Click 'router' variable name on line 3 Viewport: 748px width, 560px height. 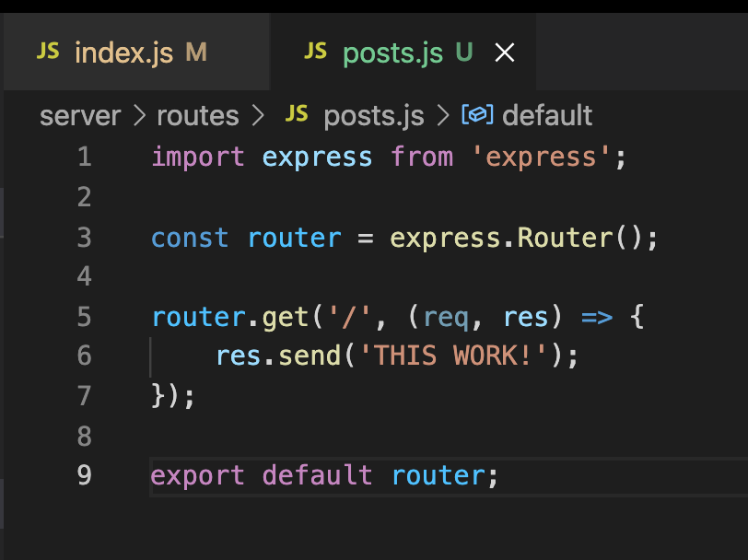tap(295, 238)
